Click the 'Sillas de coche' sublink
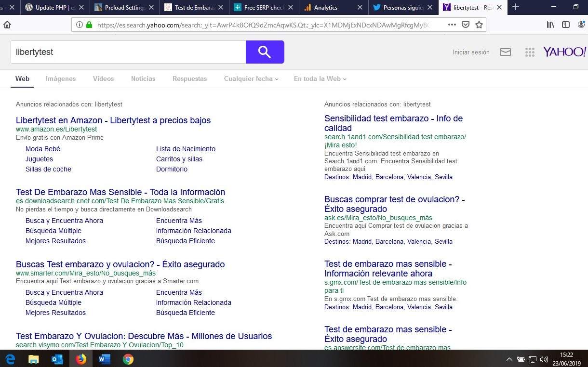 tap(48, 169)
